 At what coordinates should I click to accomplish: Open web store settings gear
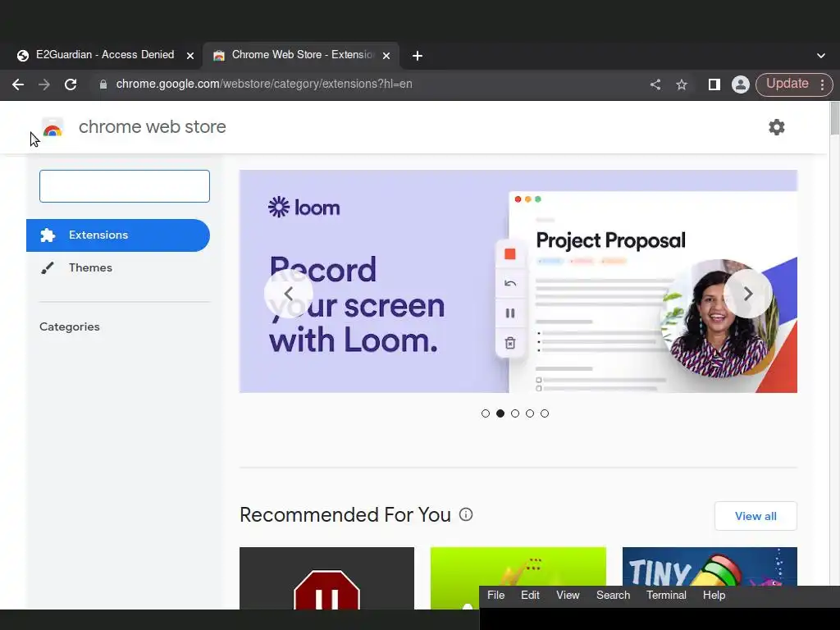tap(776, 127)
